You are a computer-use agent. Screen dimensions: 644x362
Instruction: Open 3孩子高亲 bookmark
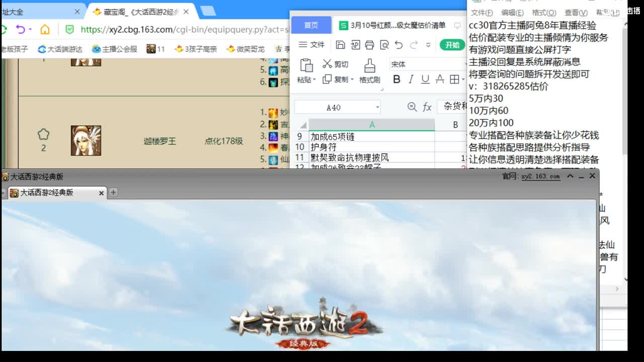click(x=196, y=49)
